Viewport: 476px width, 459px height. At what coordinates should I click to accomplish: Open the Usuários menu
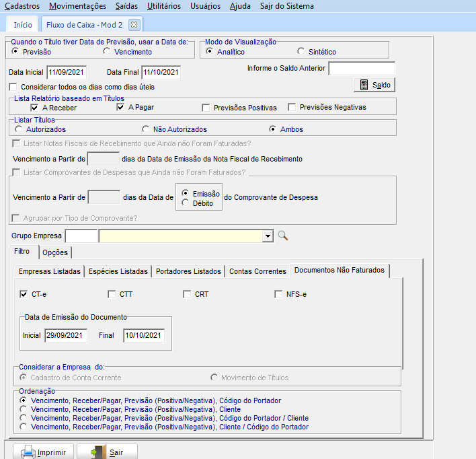[205, 6]
